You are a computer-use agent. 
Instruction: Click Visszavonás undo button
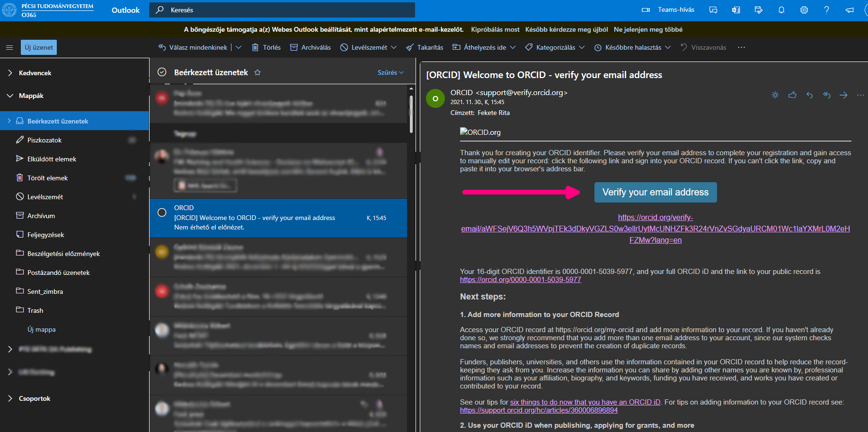coord(703,47)
